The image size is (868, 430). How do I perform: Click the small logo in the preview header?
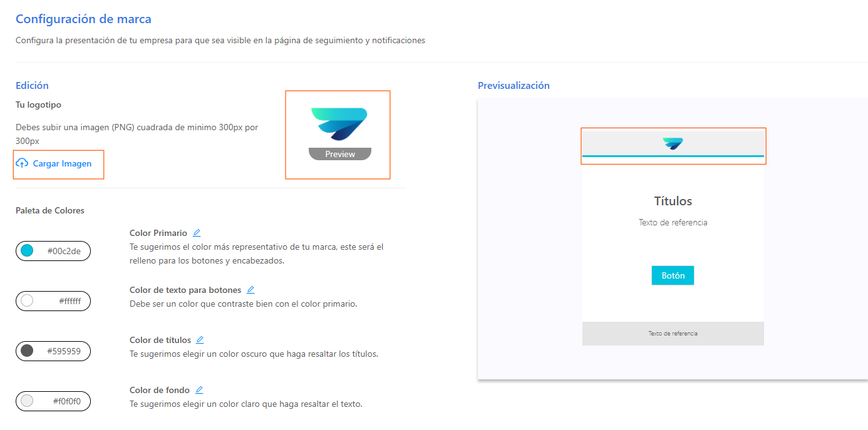[673, 144]
